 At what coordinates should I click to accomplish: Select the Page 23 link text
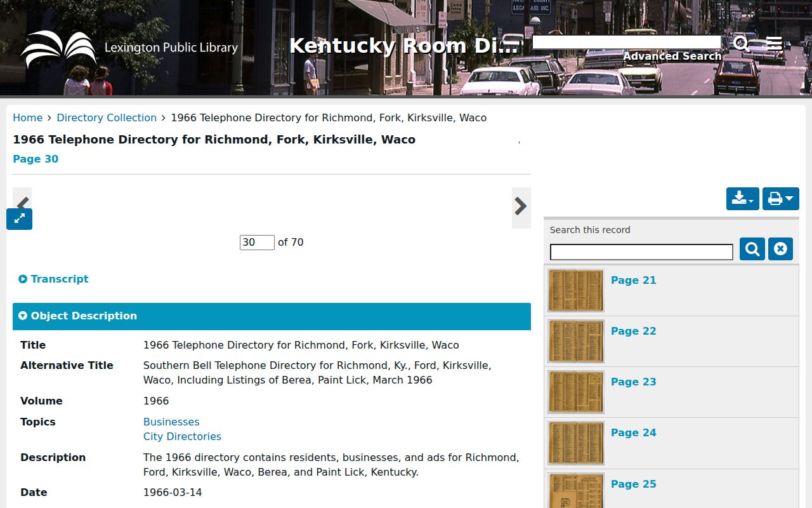point(634,382)
